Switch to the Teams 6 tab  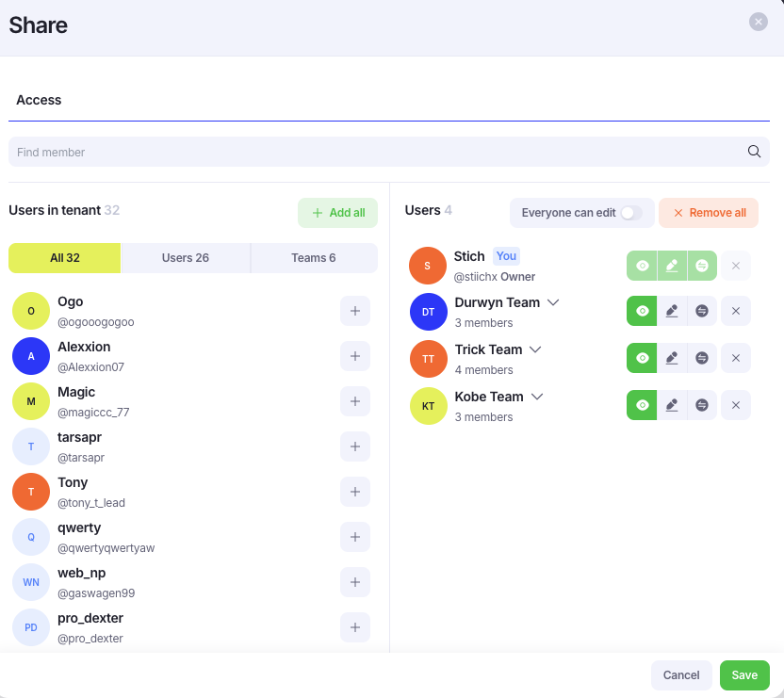314,258
